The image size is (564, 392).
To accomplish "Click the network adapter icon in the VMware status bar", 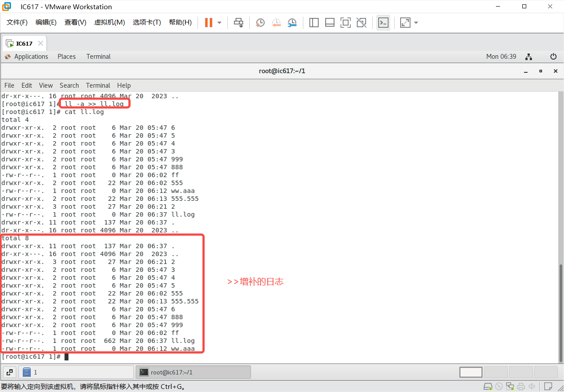I will (x=510, y=387).
